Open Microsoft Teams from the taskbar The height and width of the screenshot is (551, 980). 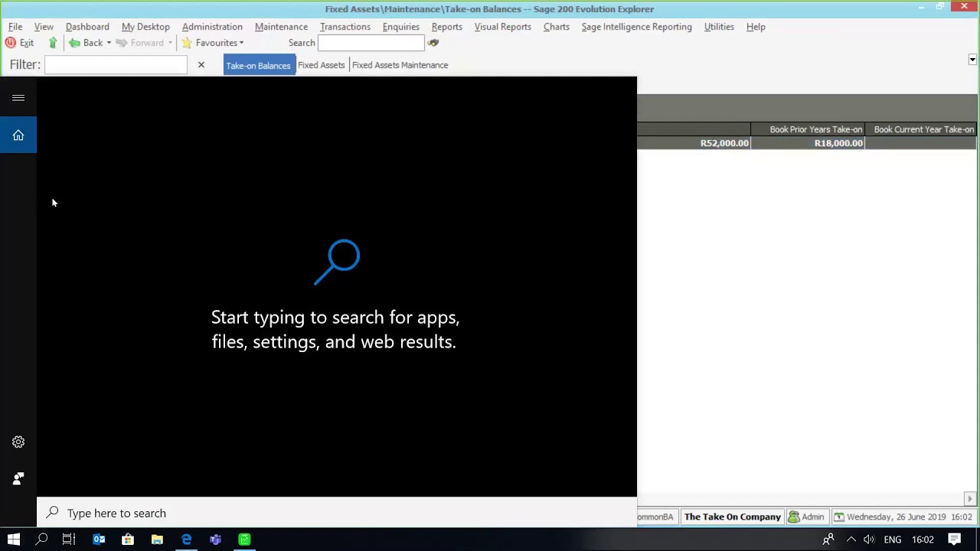tap(215, 540)
